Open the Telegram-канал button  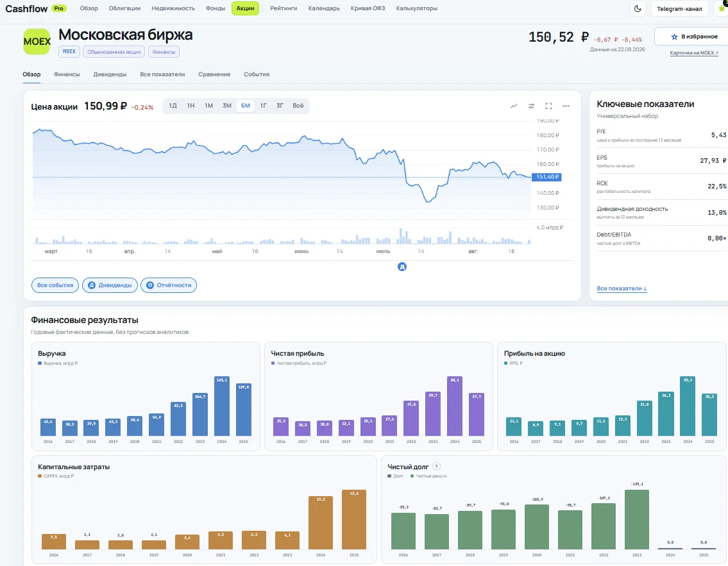680,8
